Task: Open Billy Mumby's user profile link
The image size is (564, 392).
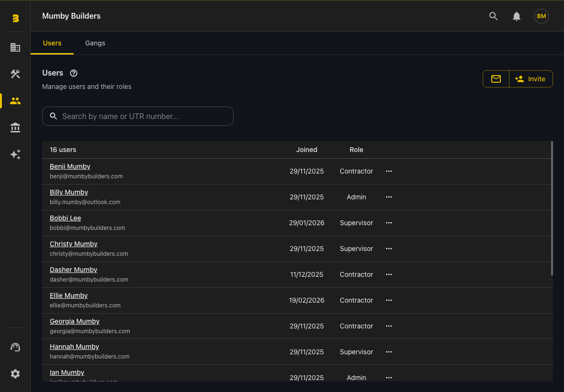Action: (x=69, y=192)
